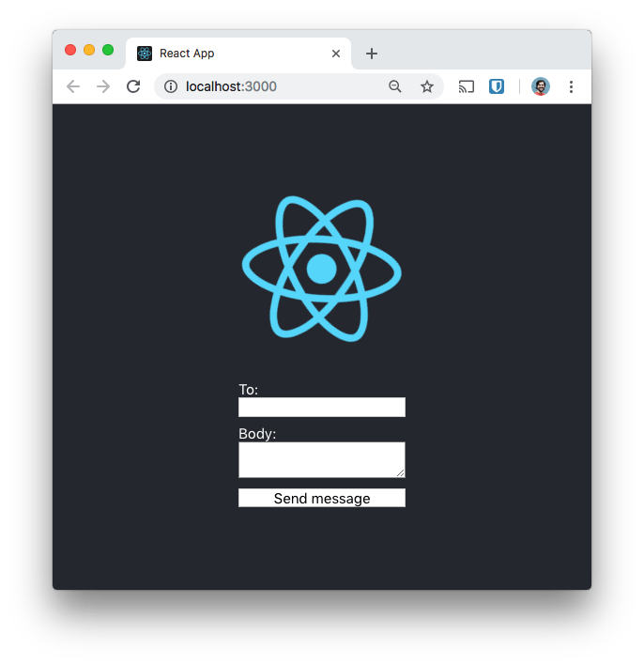Maximize window with green traffic light
The height and width of the screenshot is (665, 644).
pos(108,50)
